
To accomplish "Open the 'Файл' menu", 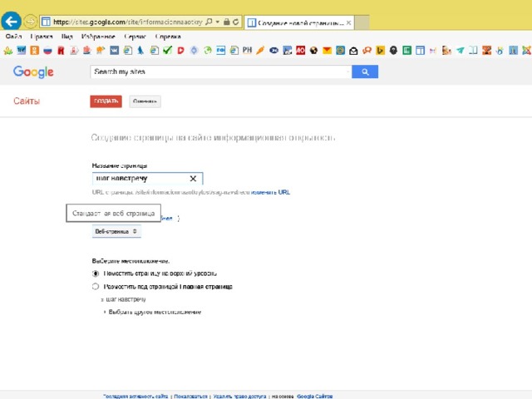I will 13,37.
